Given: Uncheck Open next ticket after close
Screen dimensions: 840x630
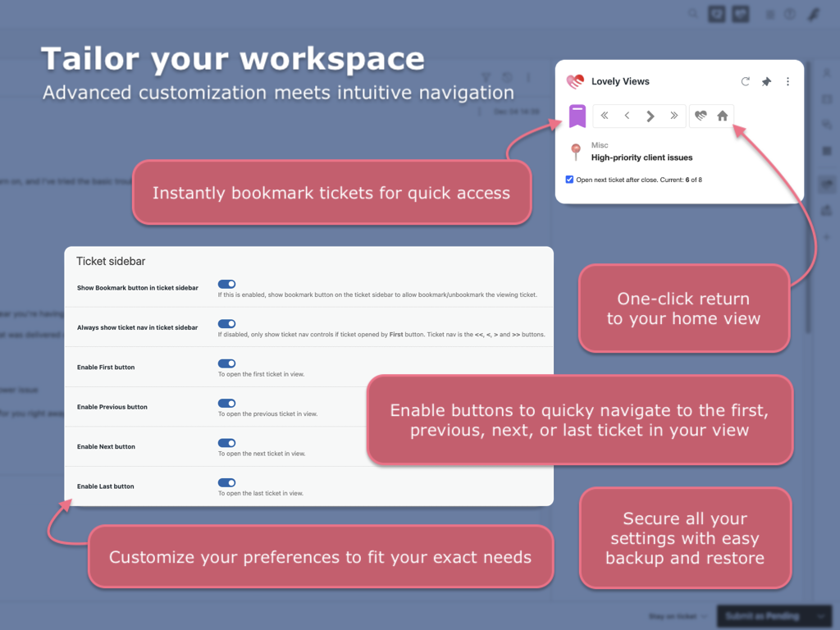Looking at the screenshot, I should click(x=570, y=180).
